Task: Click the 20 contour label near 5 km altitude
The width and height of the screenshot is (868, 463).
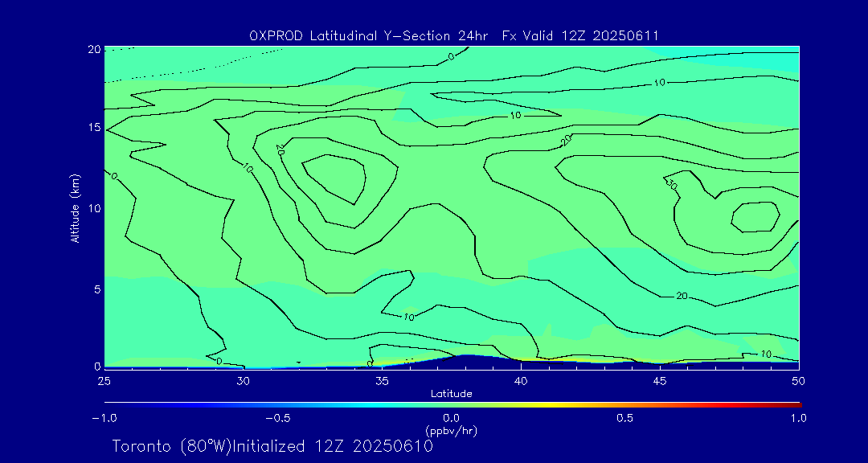Action: (x=682, y=297)
